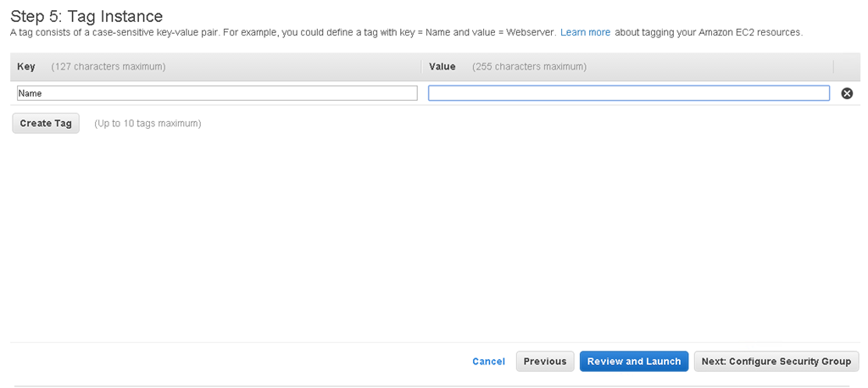Click the Amazon EC2 resources text

coord(749,33)
